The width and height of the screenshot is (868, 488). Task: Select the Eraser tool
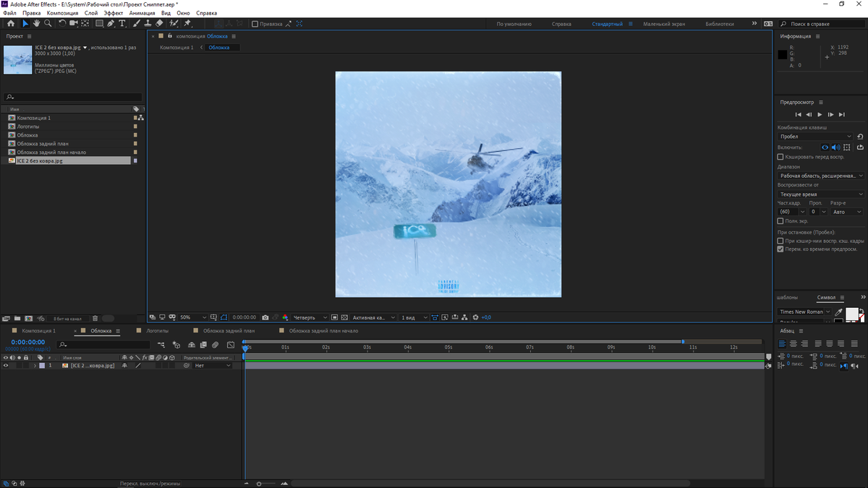click(x=160, y=23)
